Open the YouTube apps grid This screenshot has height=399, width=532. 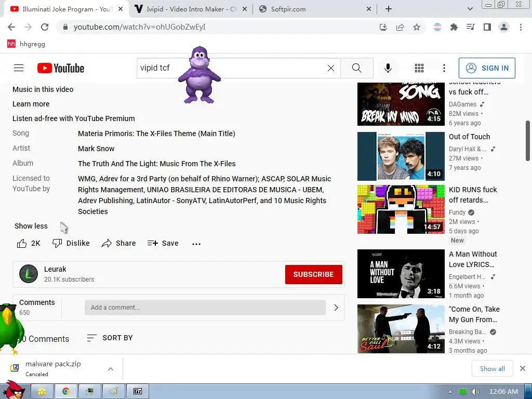coord(419,68)
